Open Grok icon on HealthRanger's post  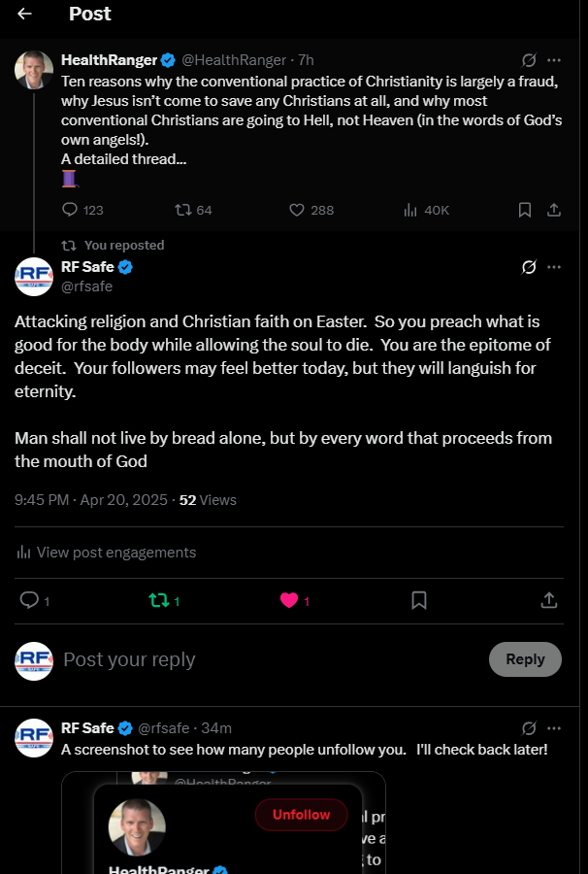[x=529, y=60]
